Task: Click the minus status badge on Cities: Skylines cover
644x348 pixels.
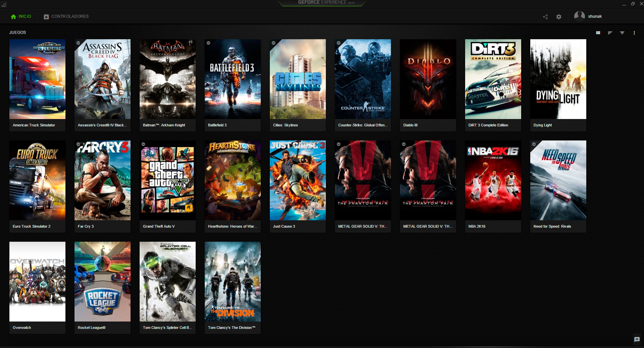Action: tap(274, 43)
